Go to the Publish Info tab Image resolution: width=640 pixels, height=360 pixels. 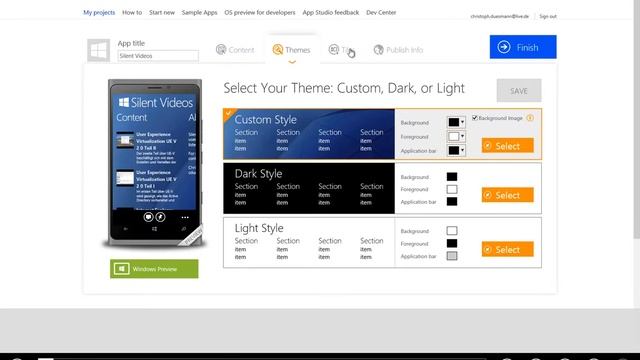pyautogui.click(x=398, y=50)
